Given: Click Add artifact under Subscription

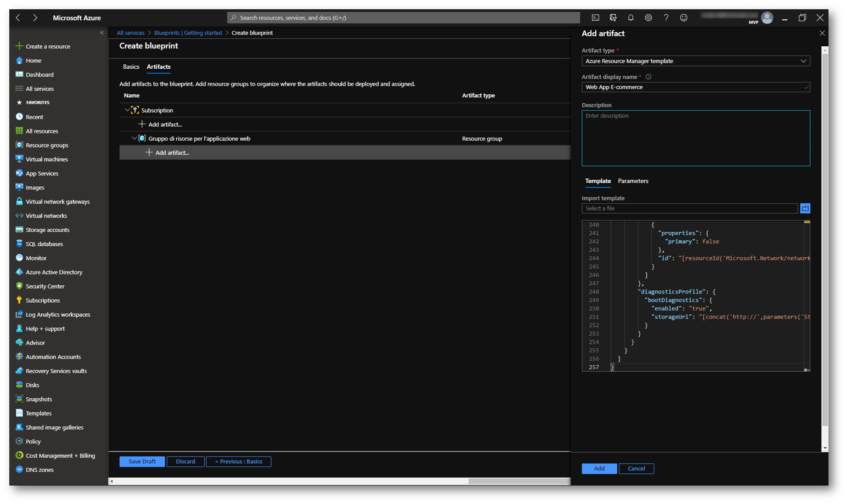Looking at the screenshot, I should (x=160, y=124).
